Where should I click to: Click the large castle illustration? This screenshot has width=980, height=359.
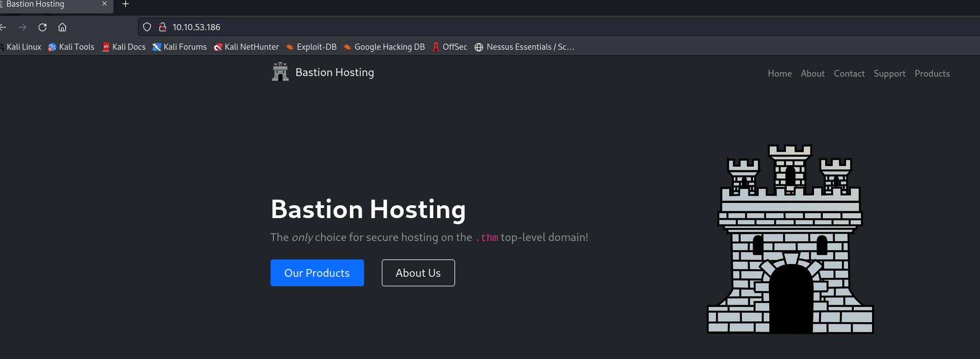[790, 239]
